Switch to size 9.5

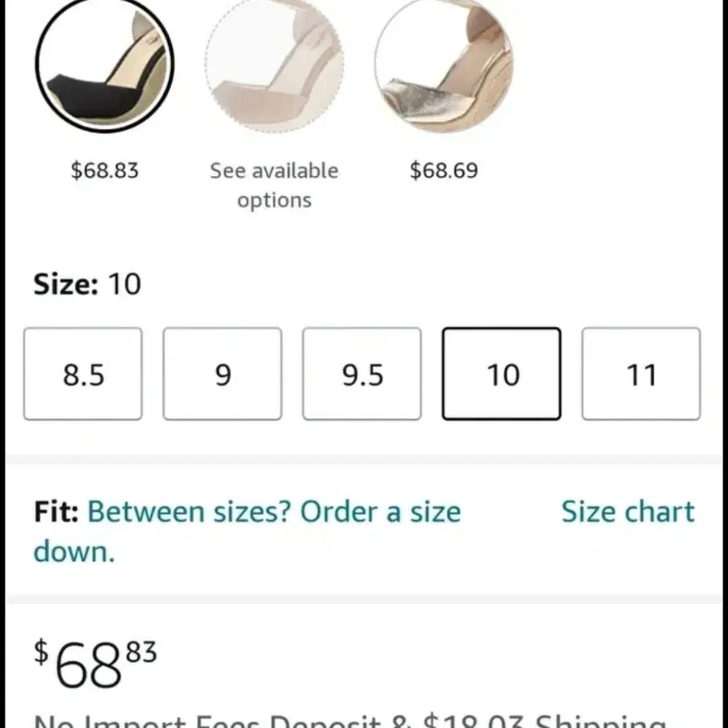[362, 374]
